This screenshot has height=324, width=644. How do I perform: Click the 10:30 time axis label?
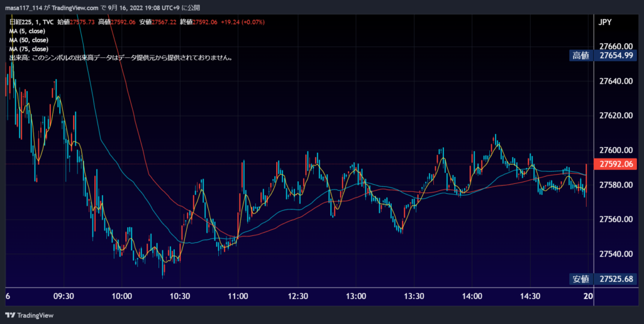click(x=180, y=296)
